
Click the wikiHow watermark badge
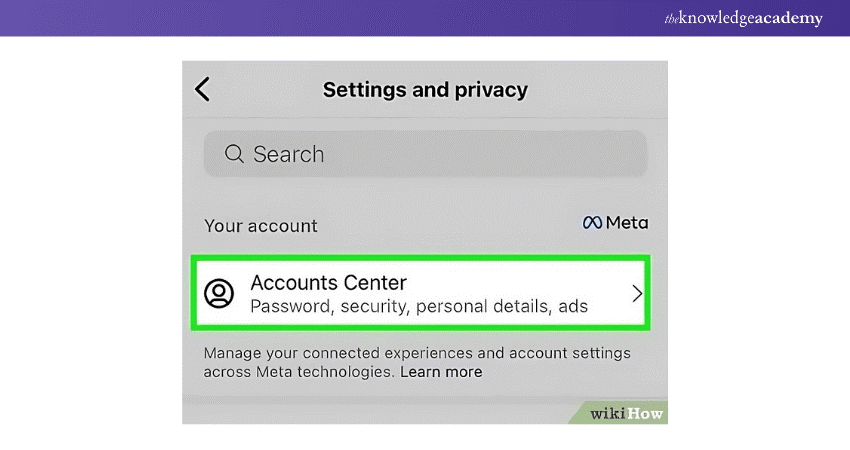625,412
